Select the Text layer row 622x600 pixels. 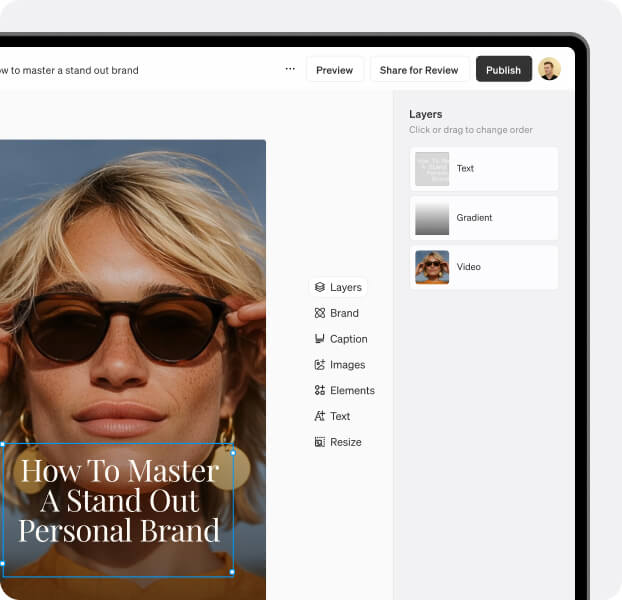[x=484, y=169]
